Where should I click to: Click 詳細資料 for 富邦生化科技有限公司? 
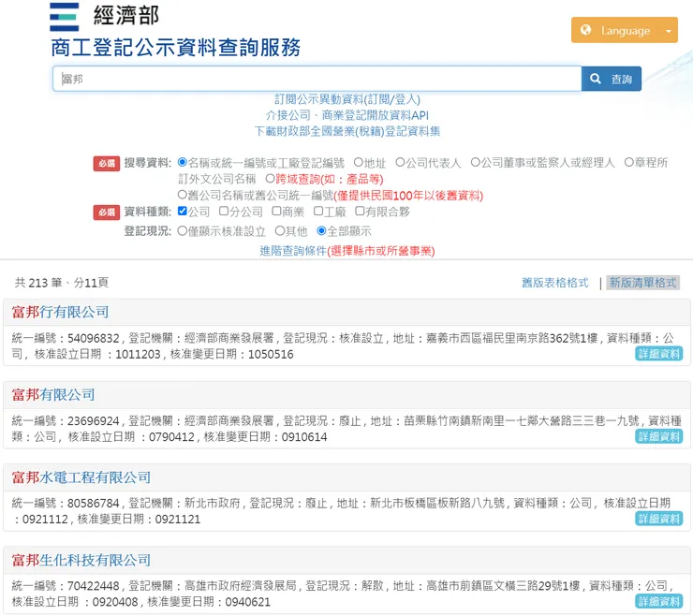658,601
